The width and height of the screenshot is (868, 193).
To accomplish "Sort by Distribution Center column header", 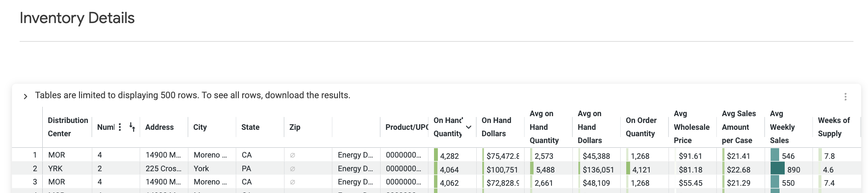I will (x=68, y=127).
